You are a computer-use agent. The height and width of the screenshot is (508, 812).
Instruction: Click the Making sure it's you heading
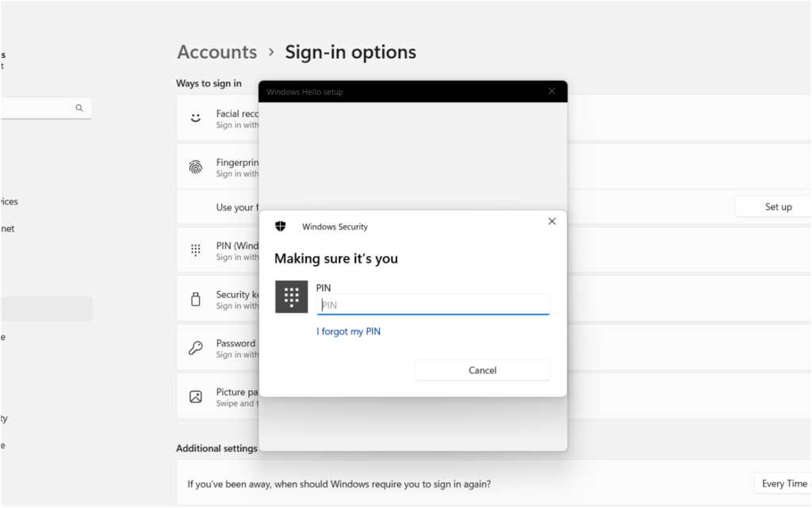tap(336, 258)
